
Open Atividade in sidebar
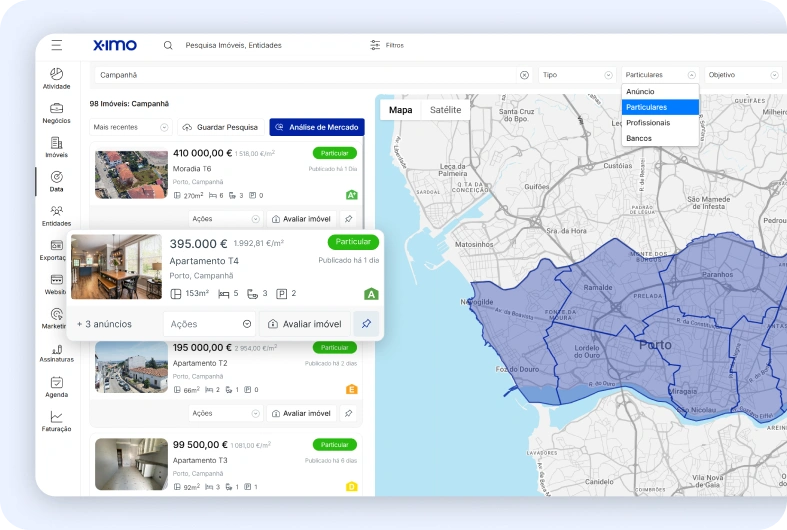[57, 78]
